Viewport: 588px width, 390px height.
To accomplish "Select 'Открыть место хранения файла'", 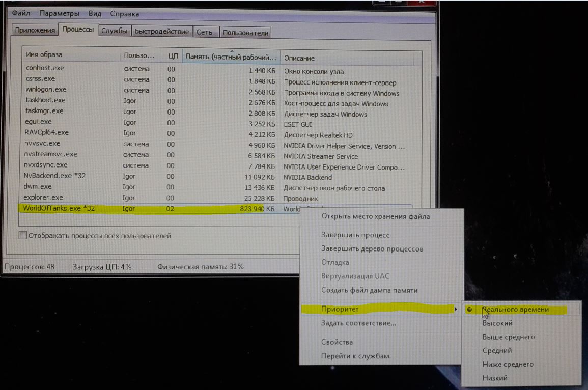I will coord(375,216).
